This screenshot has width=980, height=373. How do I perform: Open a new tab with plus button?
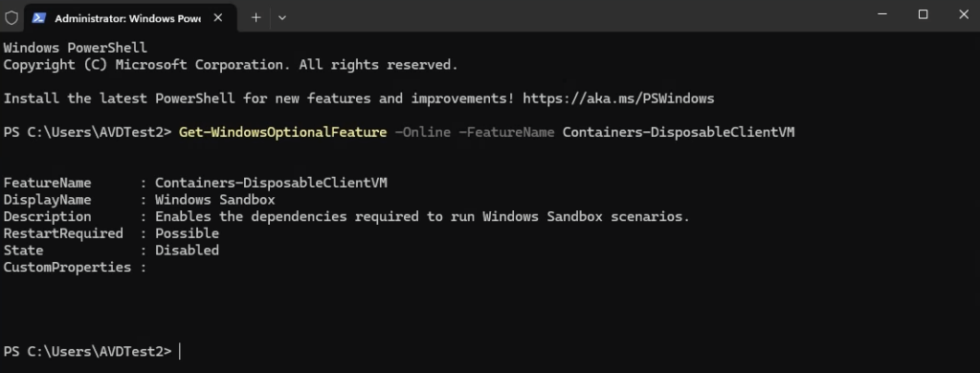coord(256,17)
